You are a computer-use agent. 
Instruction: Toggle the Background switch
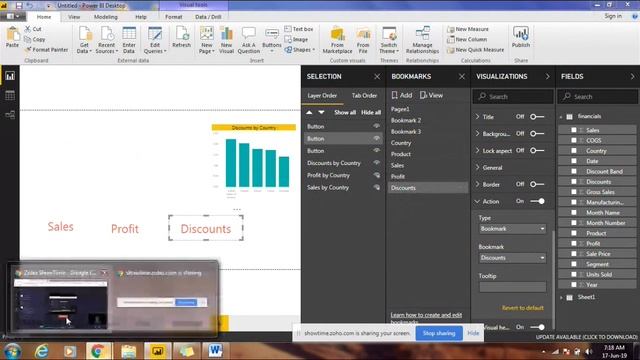point(537,133)
